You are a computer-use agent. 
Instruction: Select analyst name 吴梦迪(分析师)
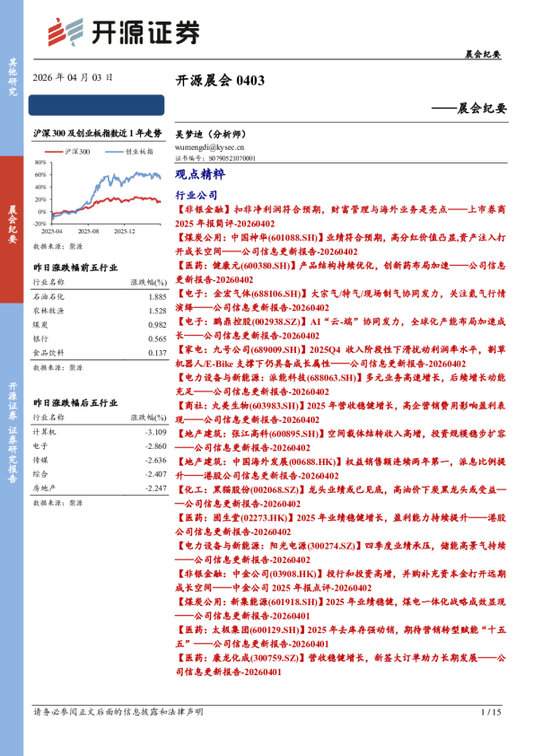pyautogui.click(x=211, y=135)
